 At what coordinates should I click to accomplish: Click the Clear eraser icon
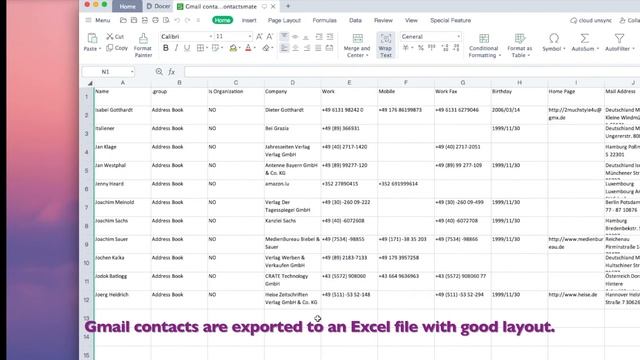(x=266, y=48)
